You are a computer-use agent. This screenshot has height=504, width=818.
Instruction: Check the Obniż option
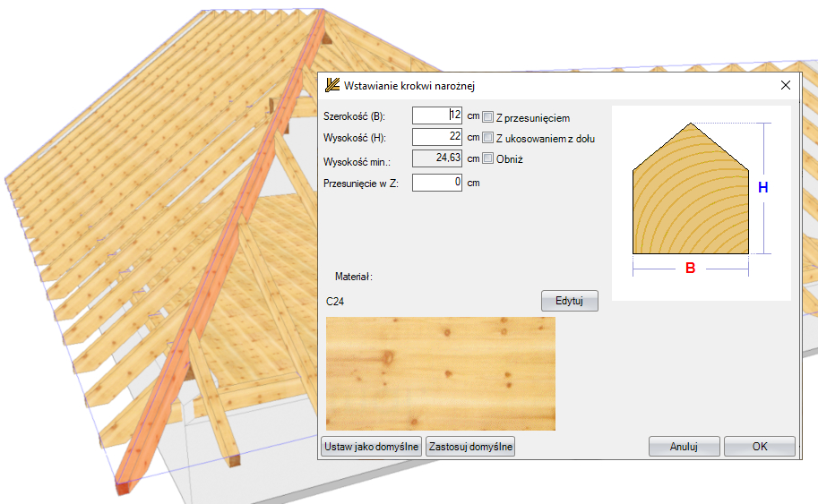(x=488, y=159)
